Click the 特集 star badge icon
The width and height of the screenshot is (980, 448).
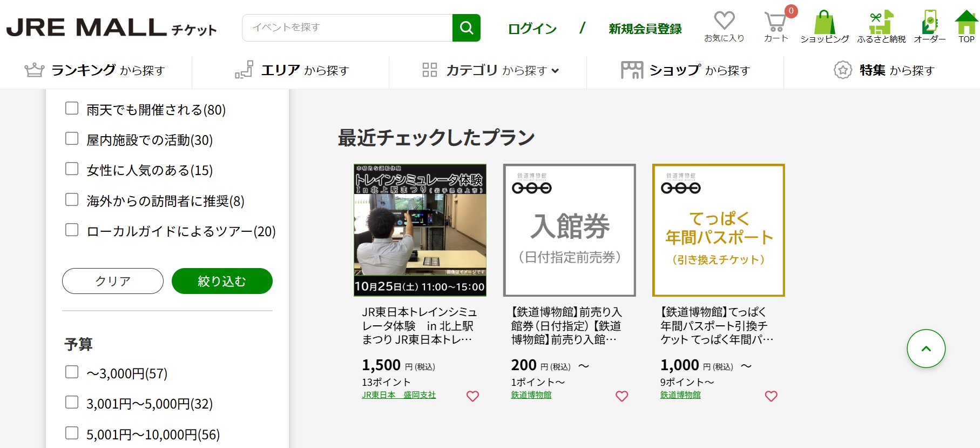(x=842, y=70)
